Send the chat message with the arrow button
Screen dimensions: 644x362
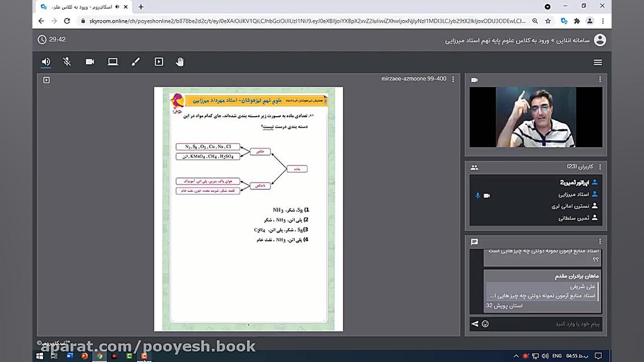click(475, 323)
